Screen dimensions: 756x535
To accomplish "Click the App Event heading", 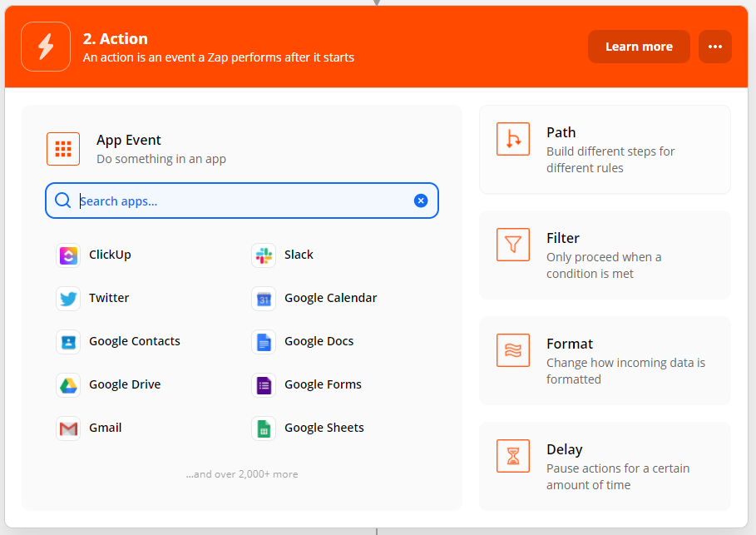I will [x=129, y=141].
